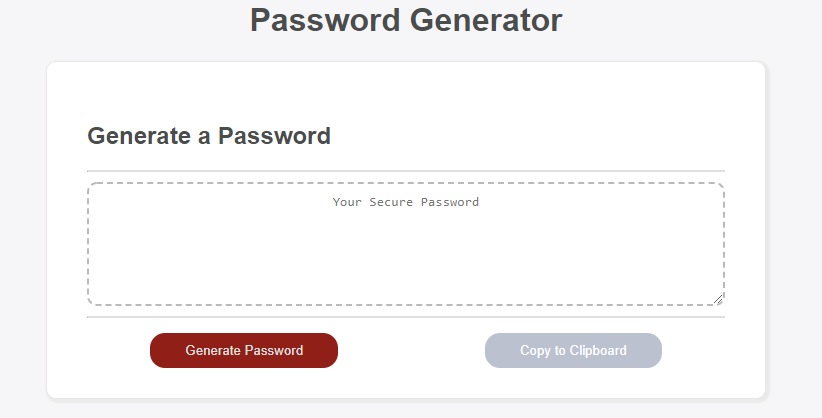Focus the Your Secure Password text area
Image resolution: width=822 pixels, height=418 pixels.
[406, 244]
